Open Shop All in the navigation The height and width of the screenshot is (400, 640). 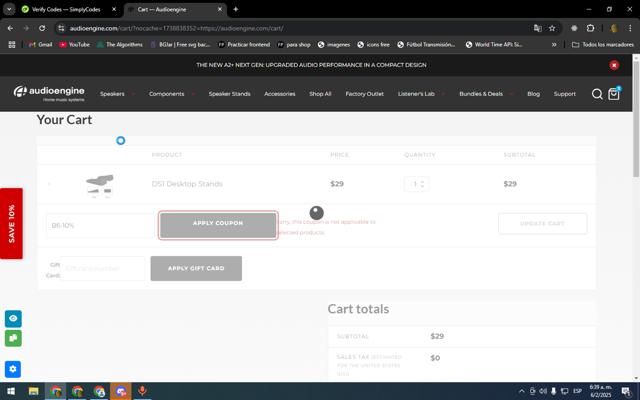pos(320,94)
